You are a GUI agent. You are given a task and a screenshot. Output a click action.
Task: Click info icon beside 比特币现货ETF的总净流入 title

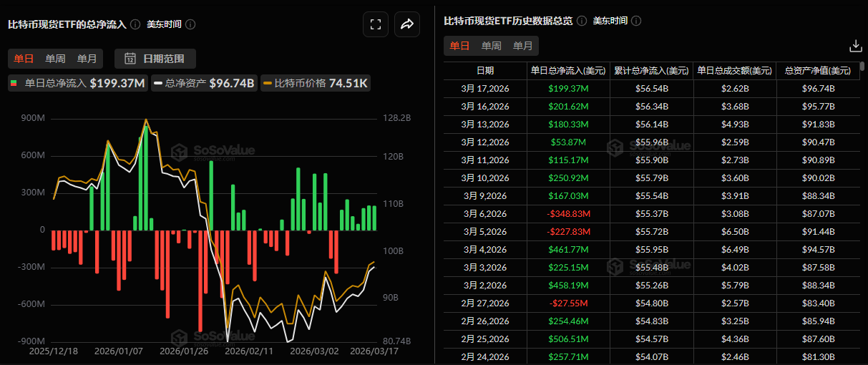click(136, 24)
